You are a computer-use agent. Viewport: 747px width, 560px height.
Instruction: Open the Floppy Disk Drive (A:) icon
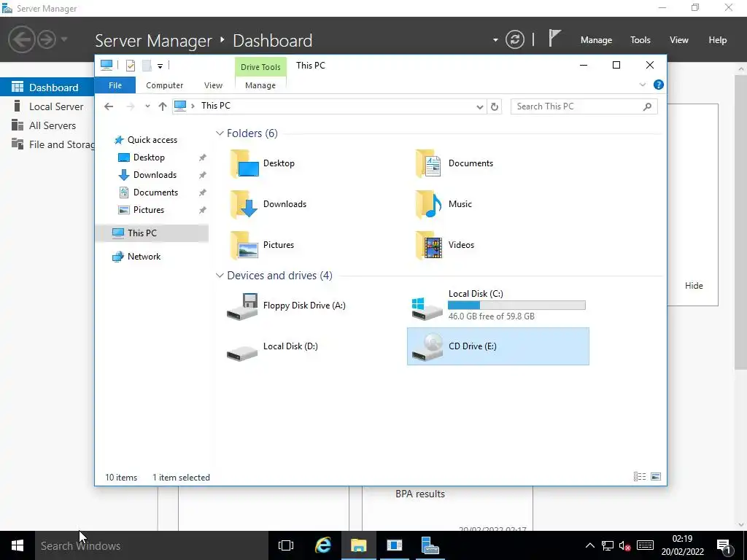click(x=242, y=307)
